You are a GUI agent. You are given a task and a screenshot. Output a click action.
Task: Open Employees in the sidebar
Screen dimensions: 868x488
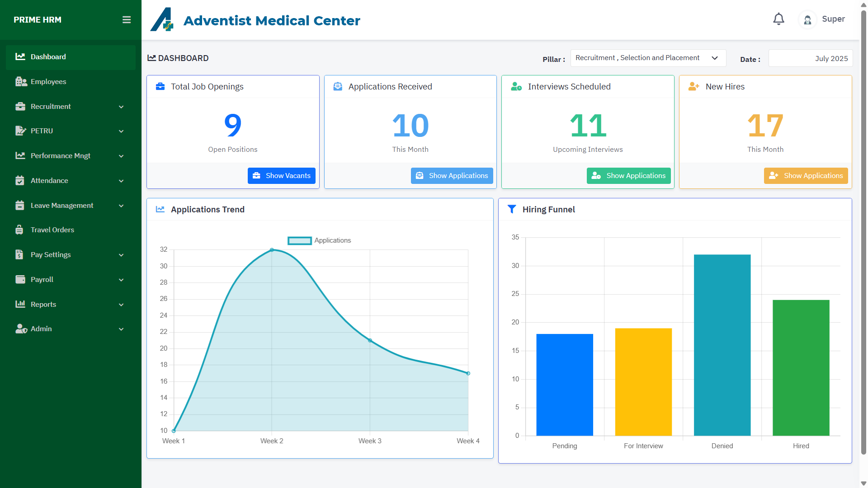48,82
